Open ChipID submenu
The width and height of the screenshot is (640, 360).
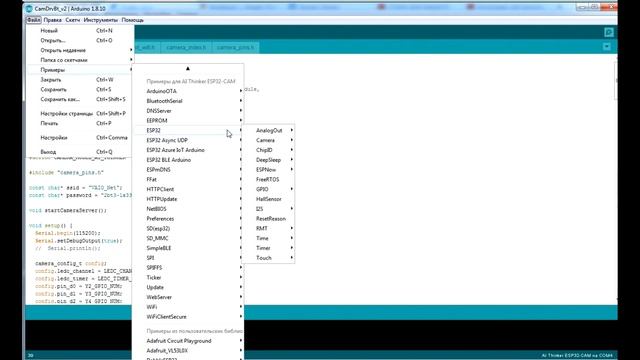pyautogui.click(x=269, y=150)
